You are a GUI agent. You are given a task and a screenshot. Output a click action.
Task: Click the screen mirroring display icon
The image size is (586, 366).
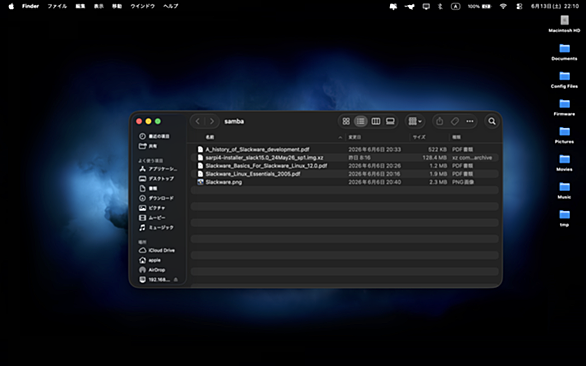(x=426, y=6)
